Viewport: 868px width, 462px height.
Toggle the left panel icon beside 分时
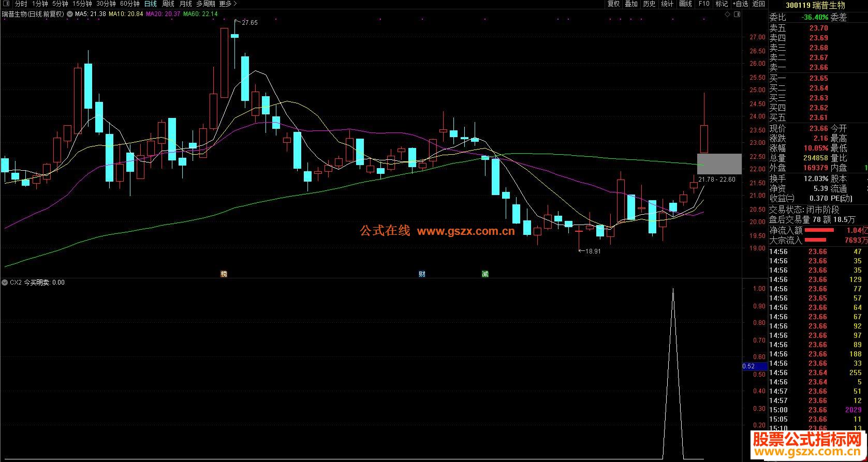coord(7,4)
